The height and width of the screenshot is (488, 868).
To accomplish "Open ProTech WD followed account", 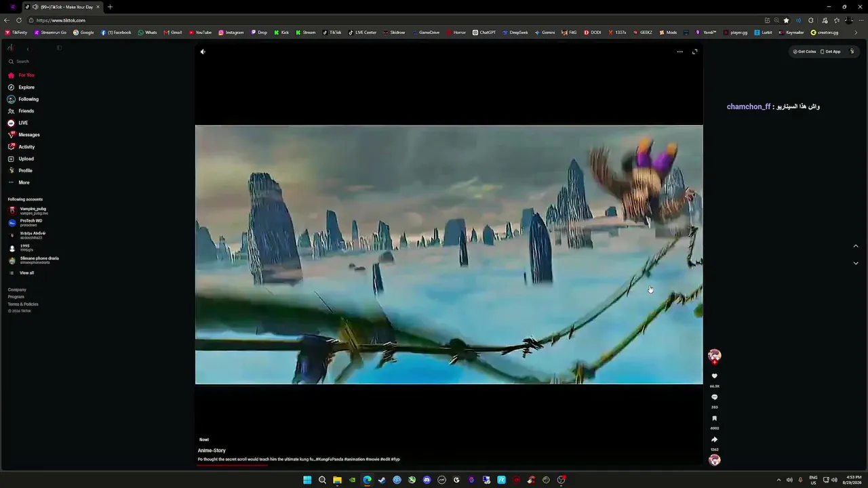I will [x=25, y=222].
